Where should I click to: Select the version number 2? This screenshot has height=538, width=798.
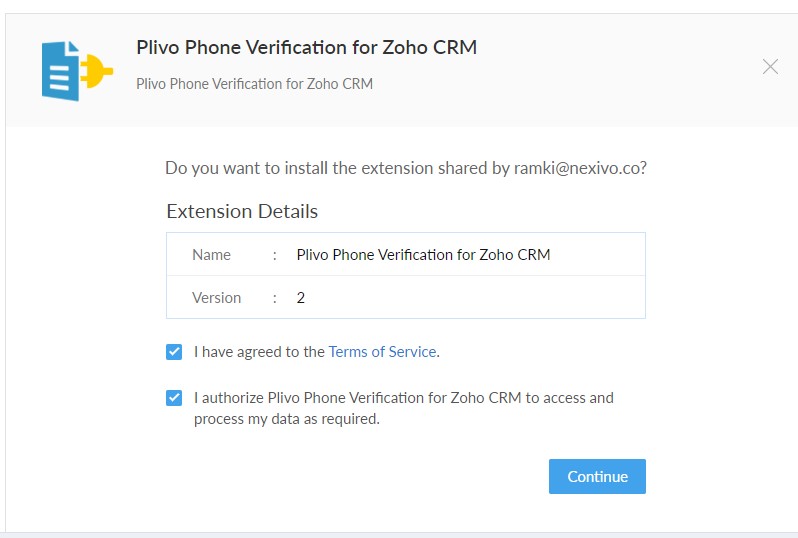301,298
